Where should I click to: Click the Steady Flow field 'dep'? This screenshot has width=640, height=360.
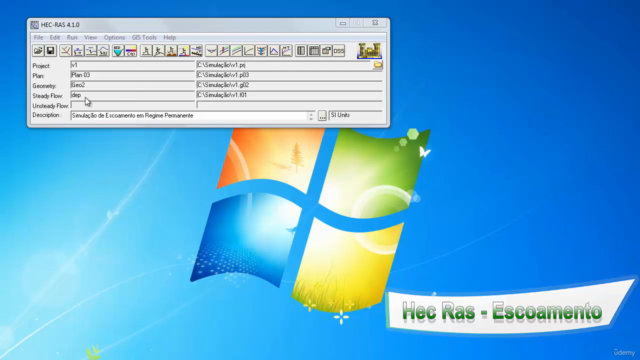pyautogui.click(x=132, y=95)
